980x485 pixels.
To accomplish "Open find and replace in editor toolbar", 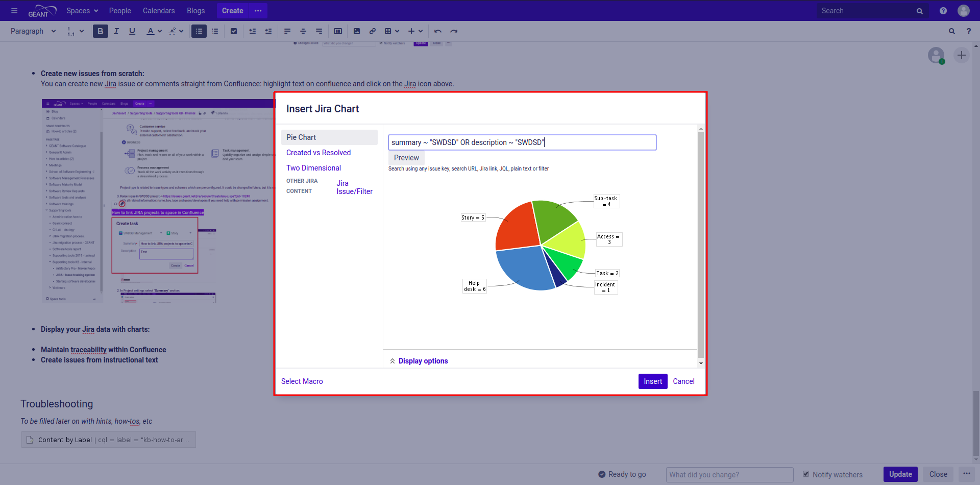I will 952,31.
